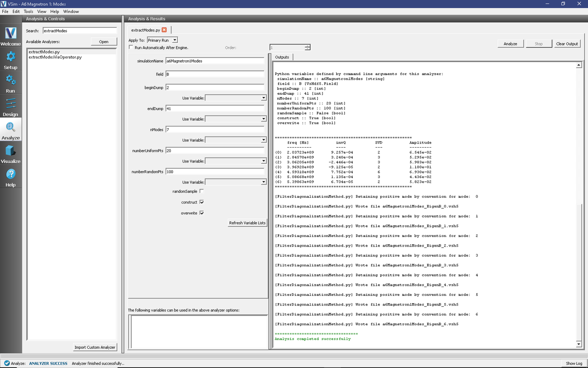Open the Use Variable dropdown under numberRandomPts
The image size is (588, 368).
coord(236,182)
